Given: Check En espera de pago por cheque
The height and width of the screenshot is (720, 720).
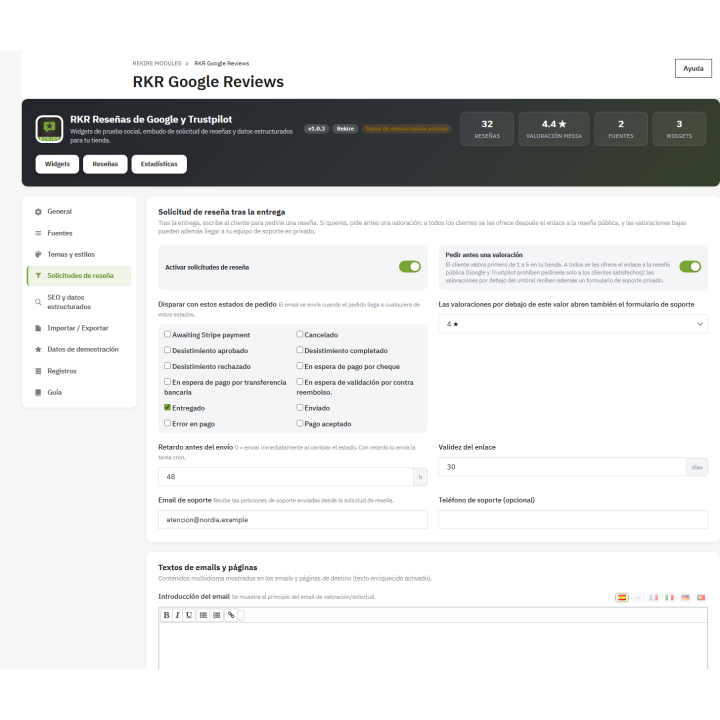Looking at the screenshot, I should [x=299, y=366].
